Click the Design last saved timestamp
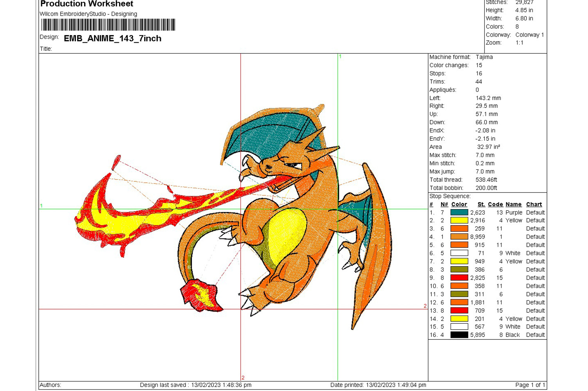This screenshot has height=391, width=588. 196,385
